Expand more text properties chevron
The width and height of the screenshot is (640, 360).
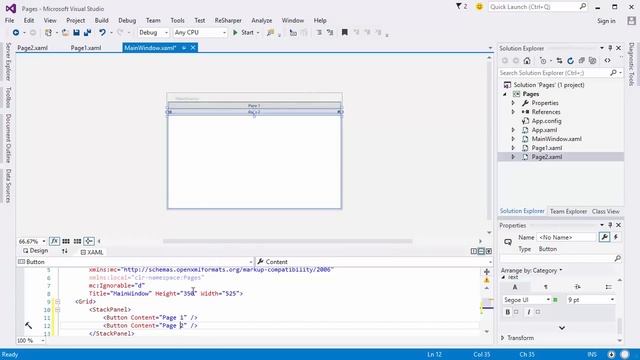562,327
